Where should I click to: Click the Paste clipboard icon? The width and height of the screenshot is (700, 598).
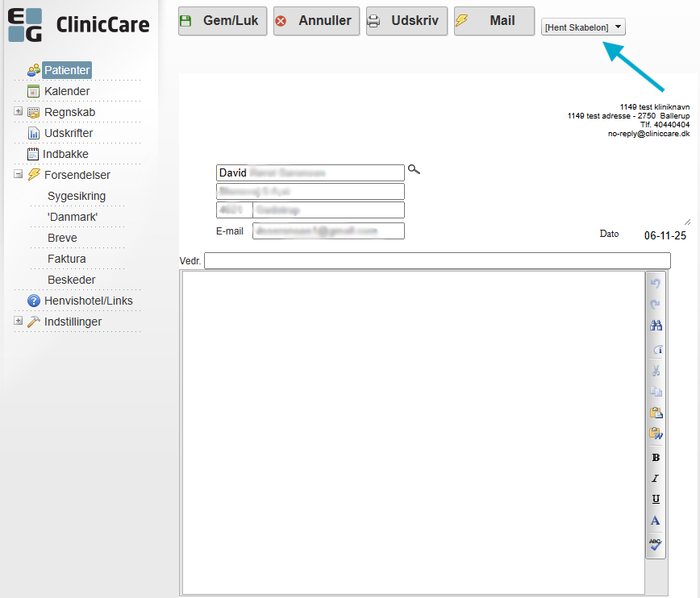tap(656, 413)
